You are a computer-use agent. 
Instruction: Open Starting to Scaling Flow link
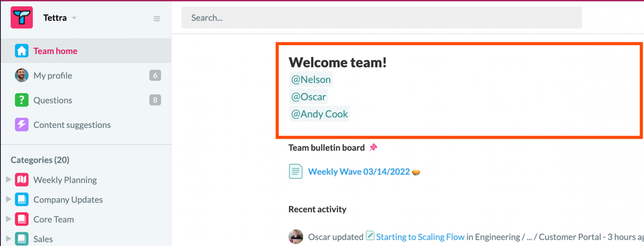[x=420, y=237]
